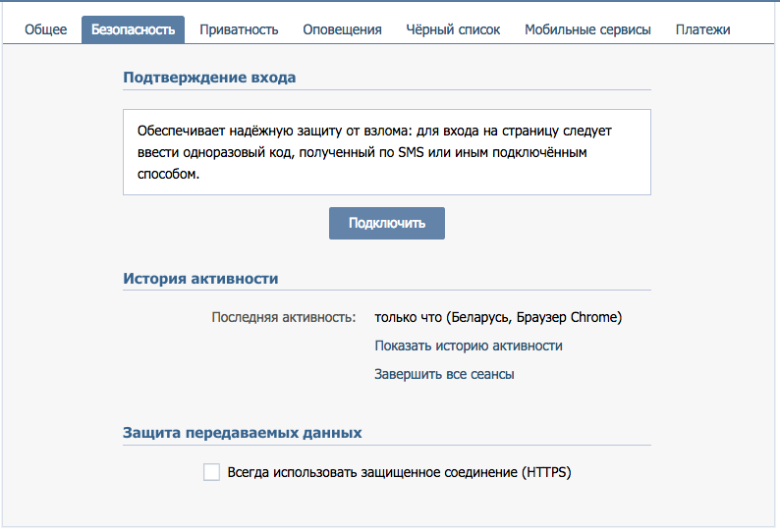
Task: Click the История активности heading
Action: (200, 278)
